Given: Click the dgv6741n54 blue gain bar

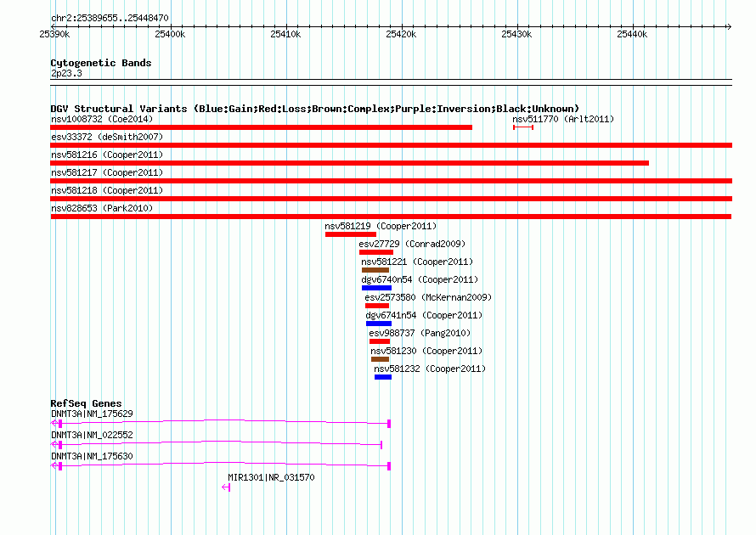Looking at the screenshot, I should click(x=379, y=324).
